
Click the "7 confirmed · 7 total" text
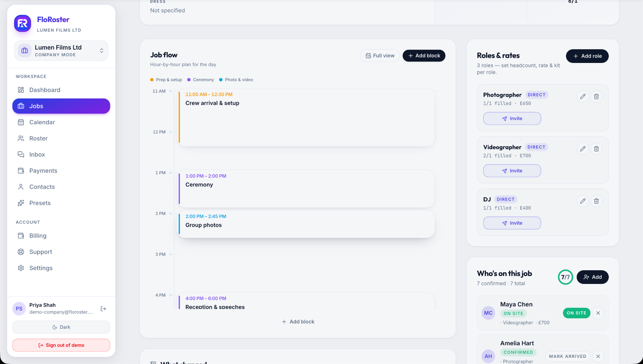click(x=501, y=283)
